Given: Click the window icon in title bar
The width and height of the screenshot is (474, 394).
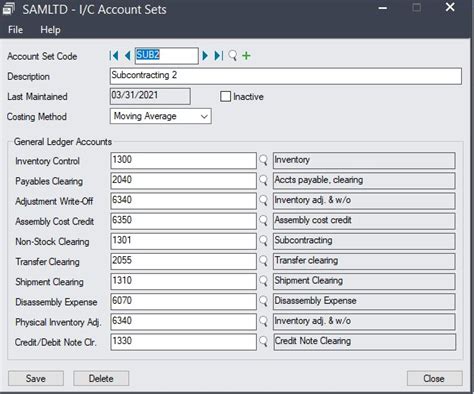Looking at the screenshot, I should pyautogui.click(x=9, y=9).
